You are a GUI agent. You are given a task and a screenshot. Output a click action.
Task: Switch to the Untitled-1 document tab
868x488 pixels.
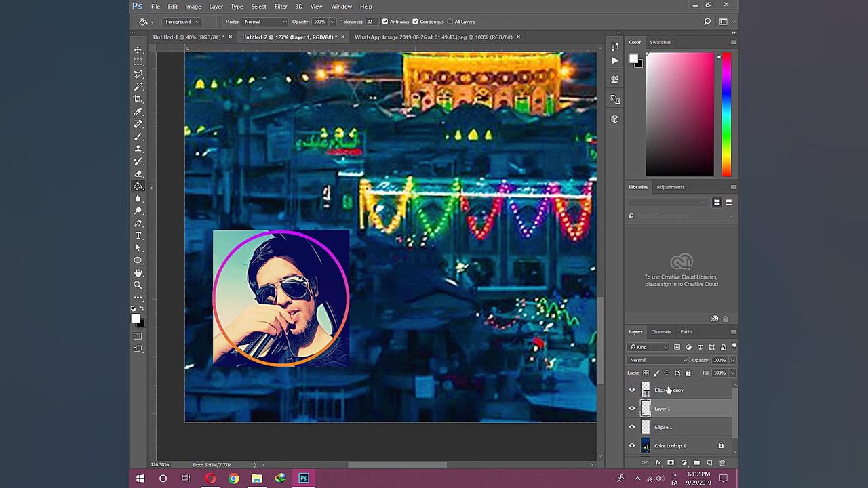pos(188,37)
